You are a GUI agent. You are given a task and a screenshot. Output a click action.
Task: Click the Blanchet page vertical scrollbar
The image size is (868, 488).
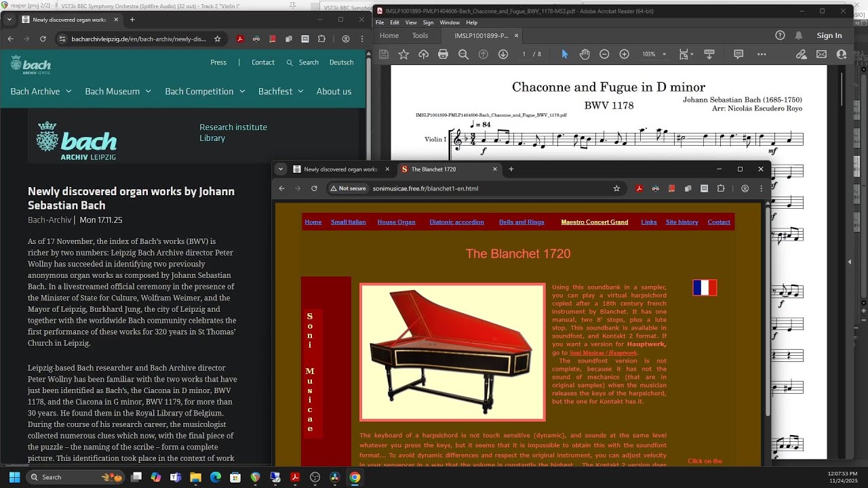point(767,312)
